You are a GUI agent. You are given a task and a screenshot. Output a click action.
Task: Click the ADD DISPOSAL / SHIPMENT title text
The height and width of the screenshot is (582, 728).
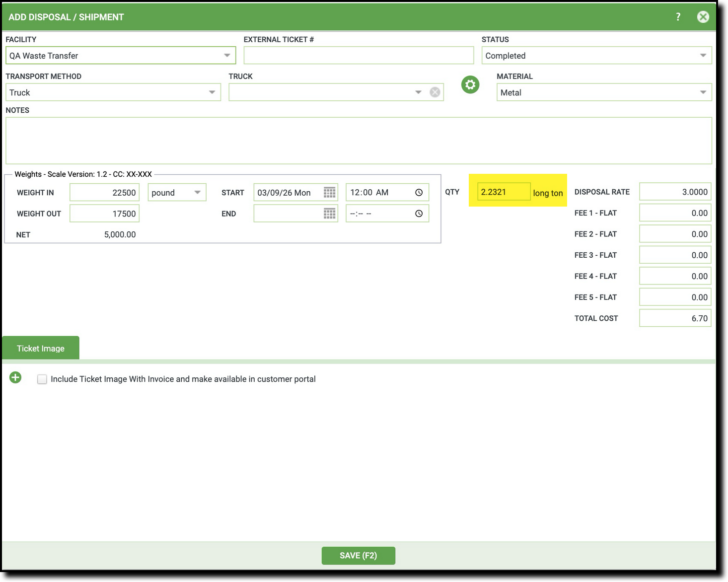click(x=66, y=17)
